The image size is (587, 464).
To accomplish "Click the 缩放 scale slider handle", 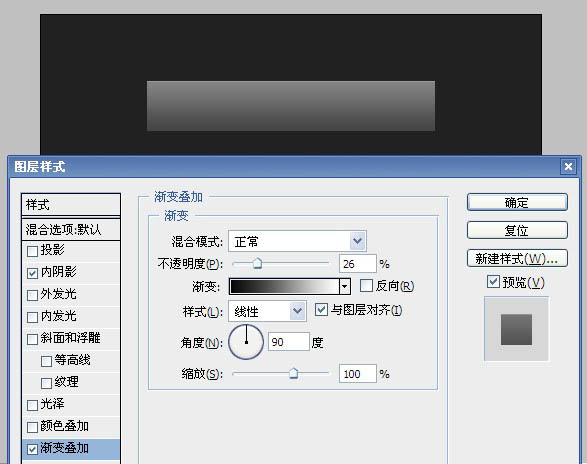I will coord(294,373).
